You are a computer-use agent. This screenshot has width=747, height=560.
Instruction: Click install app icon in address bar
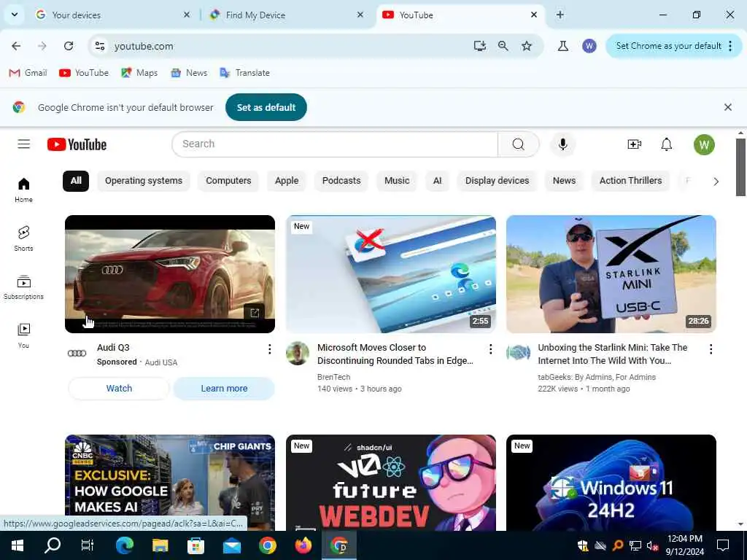point(480,46)
